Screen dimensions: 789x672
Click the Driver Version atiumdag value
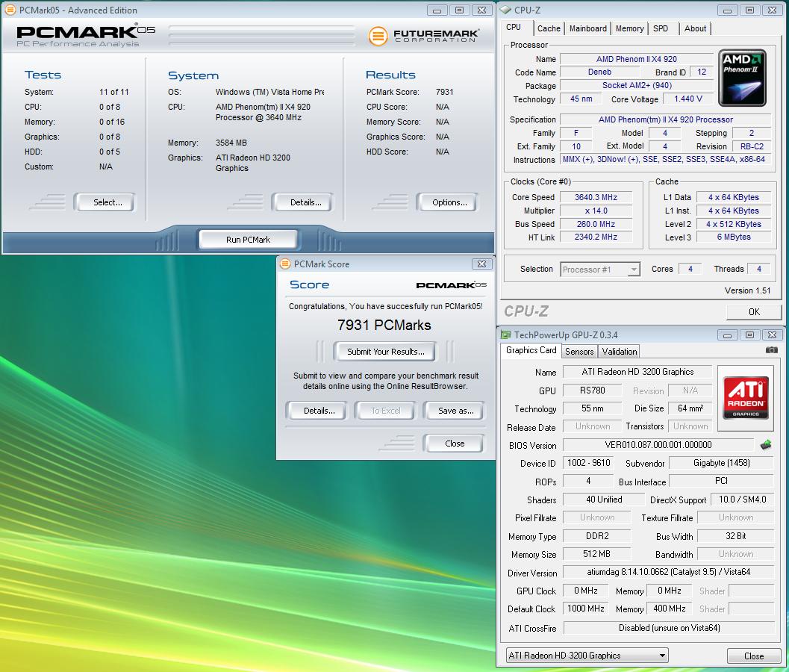click(x=668, y=573)
